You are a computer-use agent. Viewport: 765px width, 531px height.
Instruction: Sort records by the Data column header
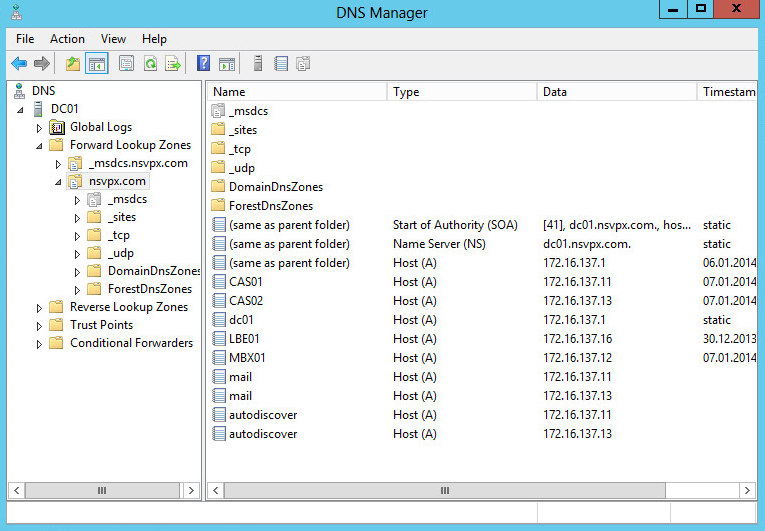click(615, 92)
